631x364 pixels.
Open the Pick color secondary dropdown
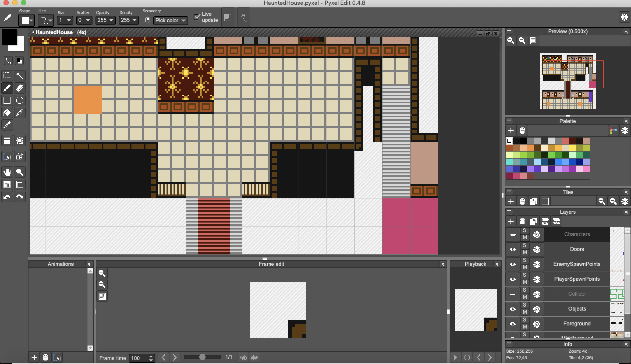tap(170, 20)
